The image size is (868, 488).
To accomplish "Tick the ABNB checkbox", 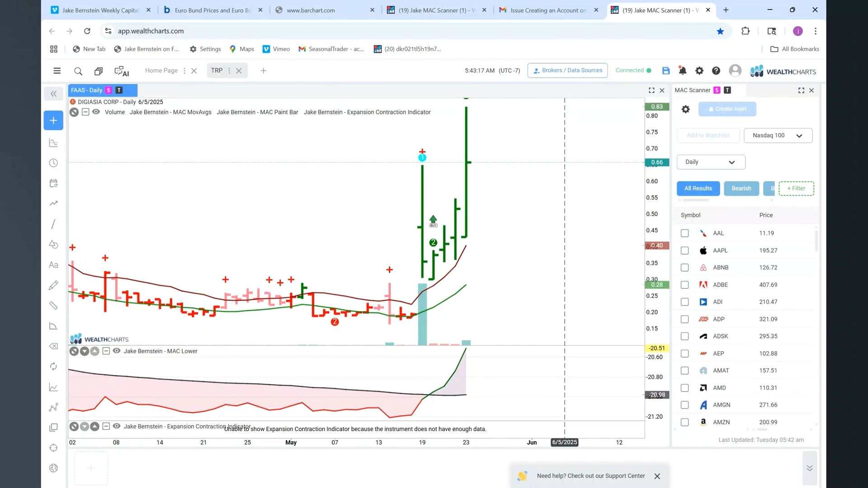I will (684, 267).
